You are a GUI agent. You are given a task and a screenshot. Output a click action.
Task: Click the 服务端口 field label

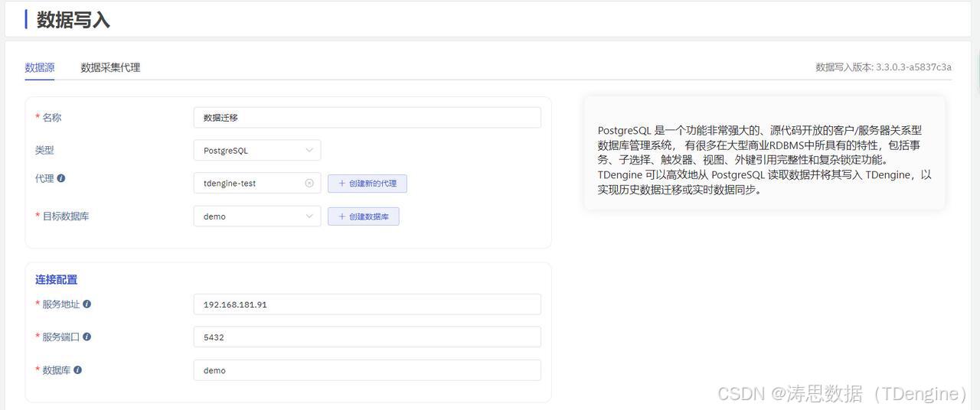click(60, 337)
